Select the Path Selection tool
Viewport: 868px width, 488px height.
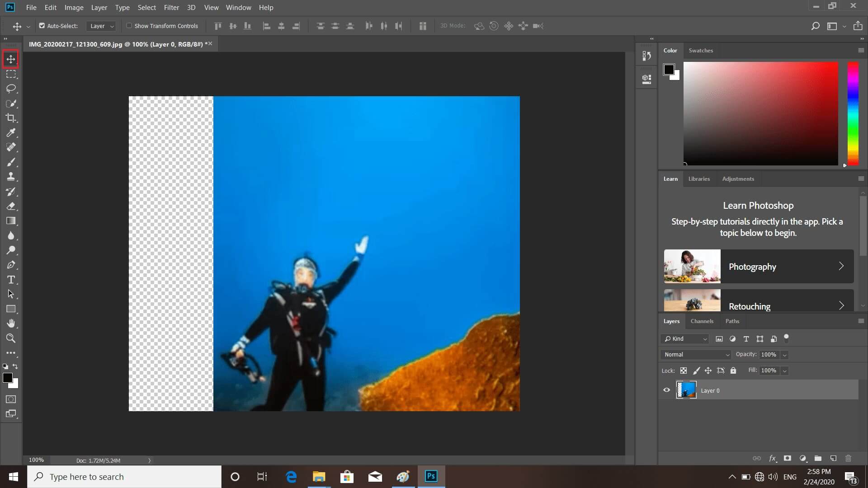11,294
